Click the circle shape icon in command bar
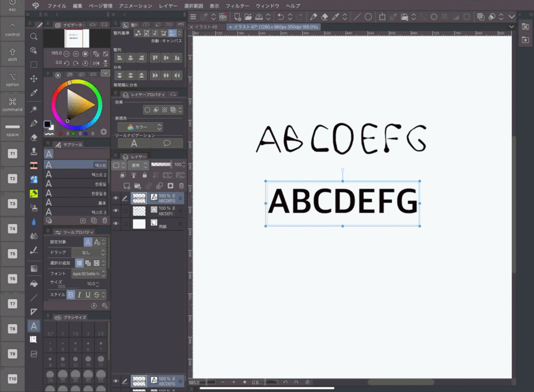The width and height of the screenshot is (534, 392). click(x=368, y=17)
